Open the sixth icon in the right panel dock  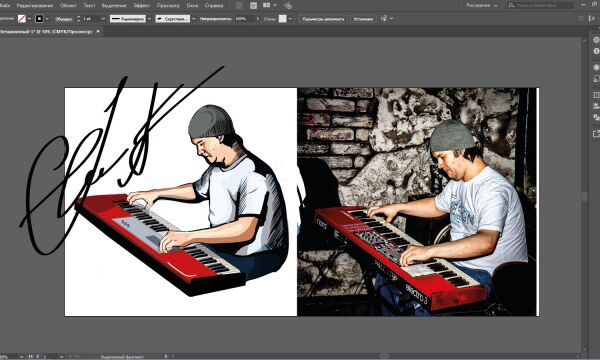[596, 106]
